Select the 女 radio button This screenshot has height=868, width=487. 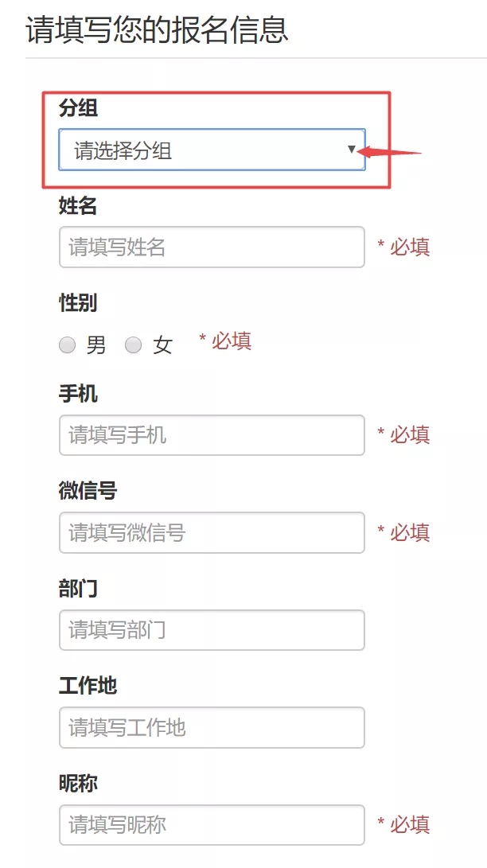134,344
